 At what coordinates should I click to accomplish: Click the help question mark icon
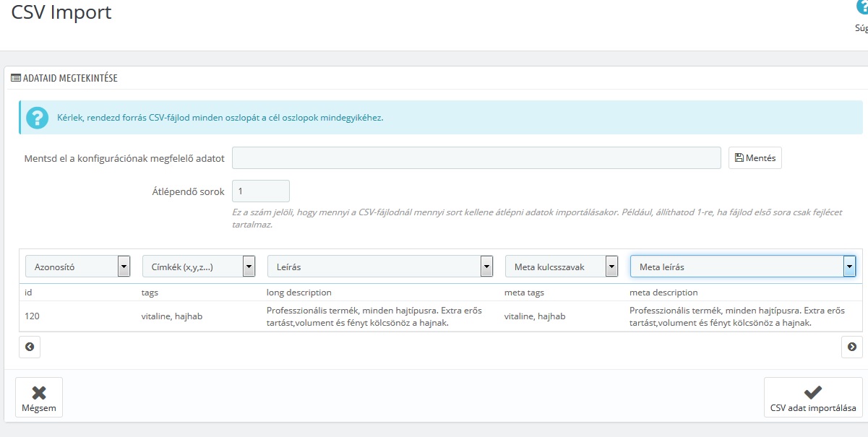[x=862, y=7]
